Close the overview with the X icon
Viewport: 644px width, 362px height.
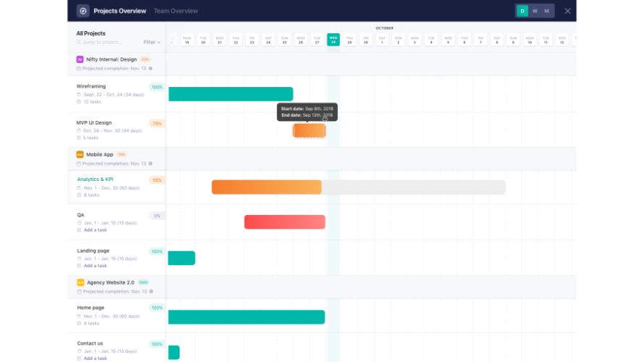pyautogui.click(x=567, y=11)
